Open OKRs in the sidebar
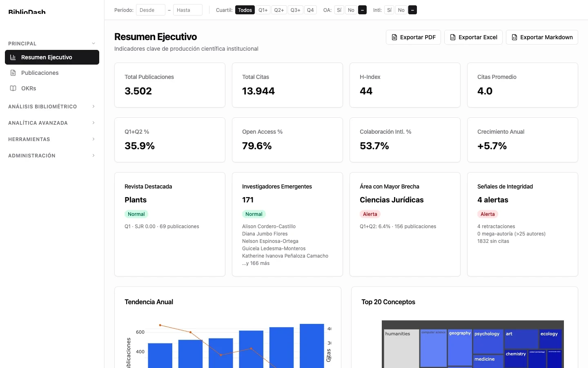The width and height of the screenshot is (588, 368). (x=52, y=88)
